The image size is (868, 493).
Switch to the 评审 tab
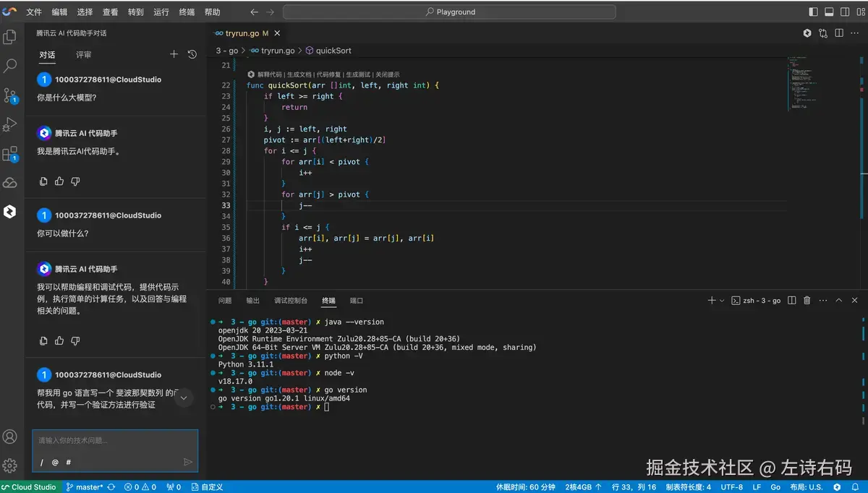click(x=84, y=55)
